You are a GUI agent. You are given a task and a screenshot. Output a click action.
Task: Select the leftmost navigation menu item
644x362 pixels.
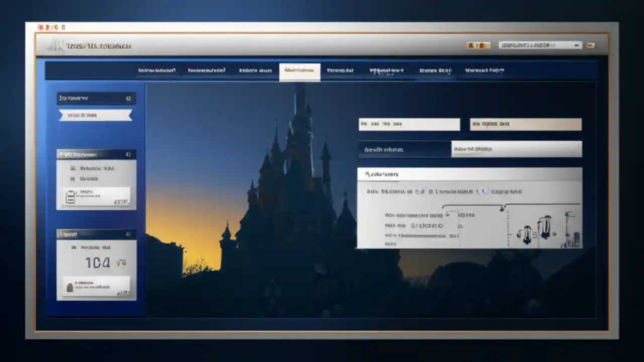pos(156,70)
